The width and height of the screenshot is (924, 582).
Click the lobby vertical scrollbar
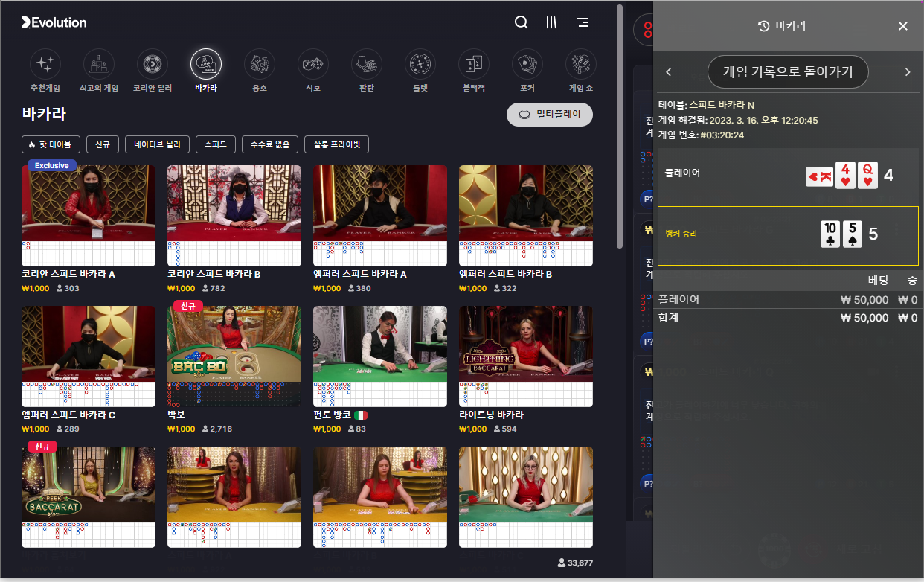[620, 127]
